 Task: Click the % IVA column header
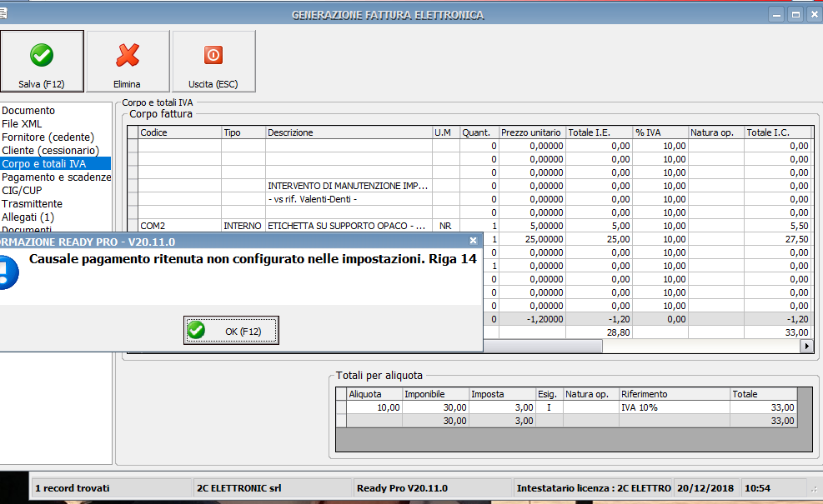(x=660, y=132)
